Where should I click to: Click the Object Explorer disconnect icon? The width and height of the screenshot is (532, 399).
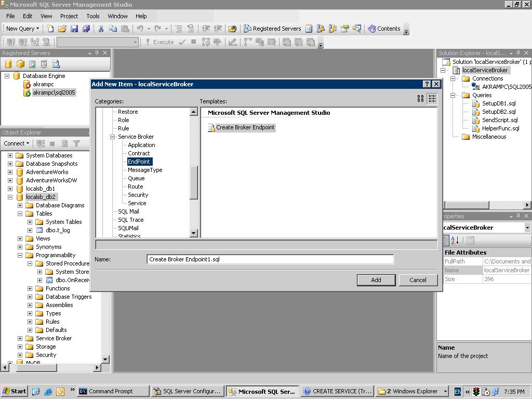[41, 143]
